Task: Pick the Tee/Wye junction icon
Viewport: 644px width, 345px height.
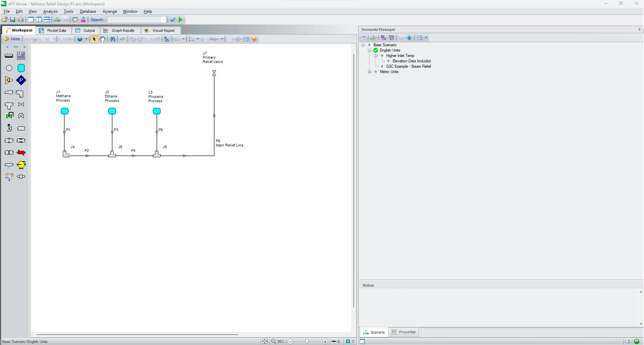Action: pyautogui.click(x=9, y=106)
